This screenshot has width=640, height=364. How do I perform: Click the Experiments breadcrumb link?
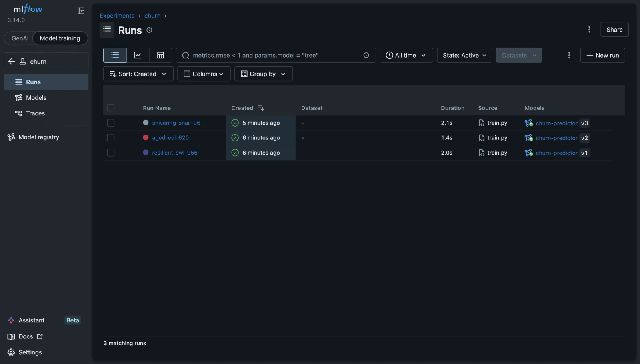(117, 16)
